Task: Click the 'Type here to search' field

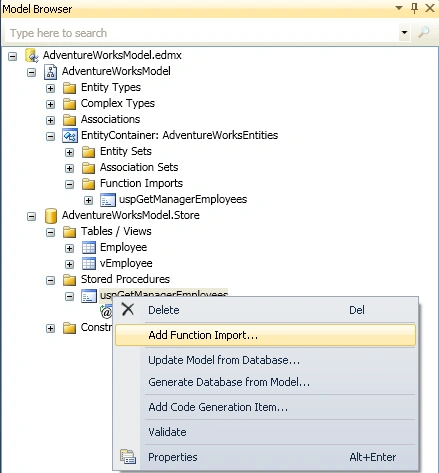Action: click(x=202, y=33)
